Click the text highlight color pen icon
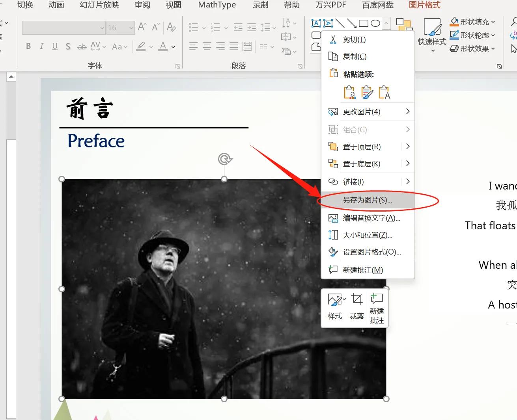517x420 pixels. [x=141, y=46]
